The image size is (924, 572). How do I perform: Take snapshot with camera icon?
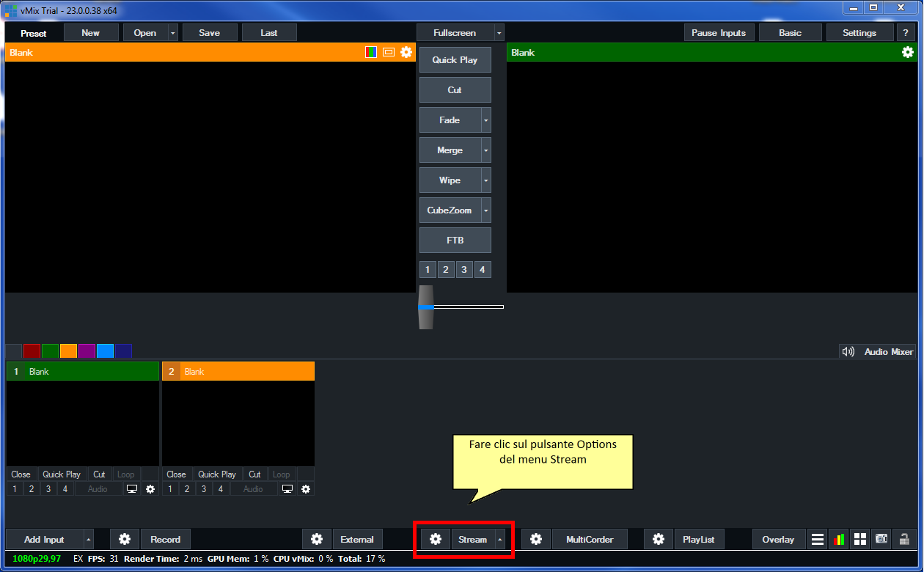coord(881,539)
